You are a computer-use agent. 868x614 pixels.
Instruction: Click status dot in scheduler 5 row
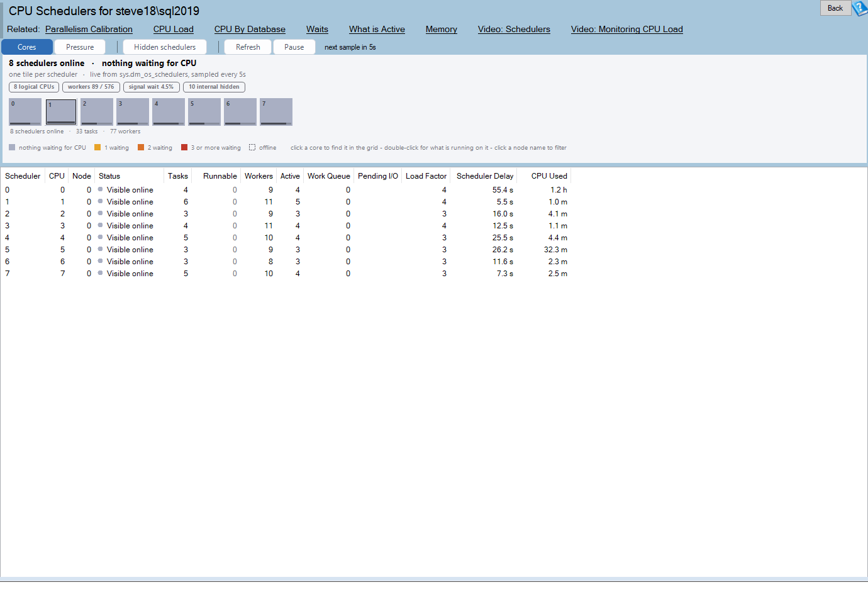tap(101, 249)
